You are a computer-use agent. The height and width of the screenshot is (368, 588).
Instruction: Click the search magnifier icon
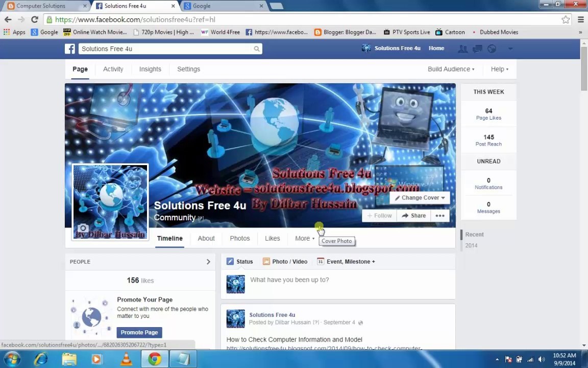[x=257, y=49]
